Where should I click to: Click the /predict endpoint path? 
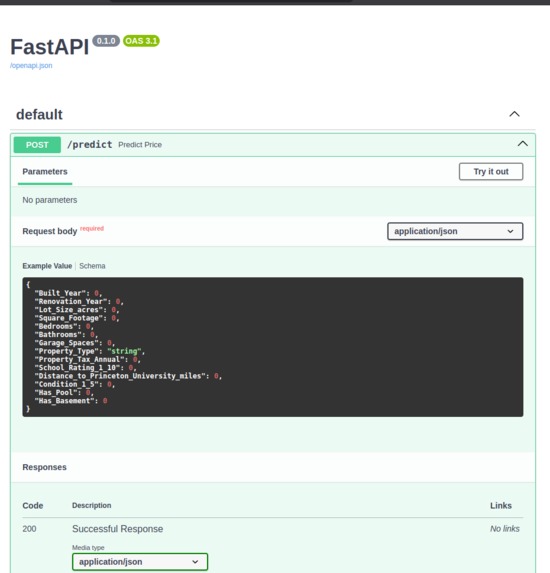(90, 145)
